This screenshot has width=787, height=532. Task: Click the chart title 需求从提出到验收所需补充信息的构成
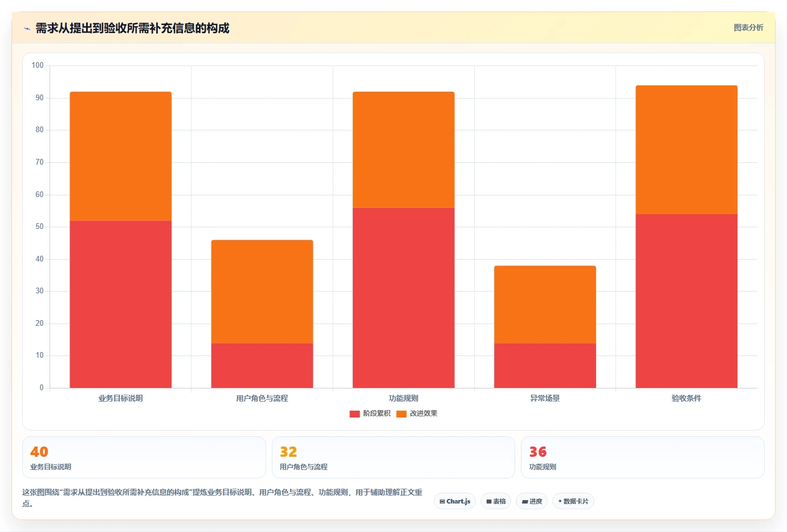click(x=132, y=28)
